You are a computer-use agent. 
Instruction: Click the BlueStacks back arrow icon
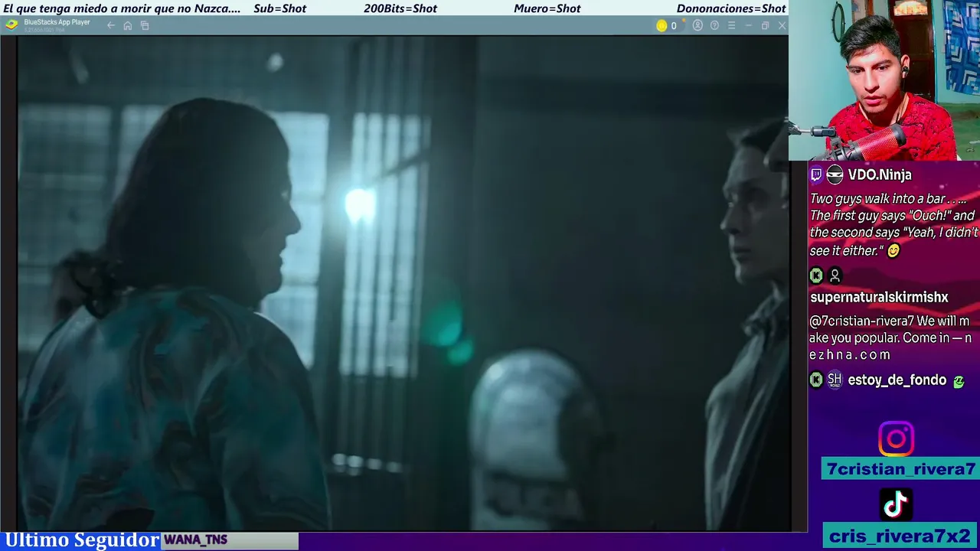[x=111, y=25]
